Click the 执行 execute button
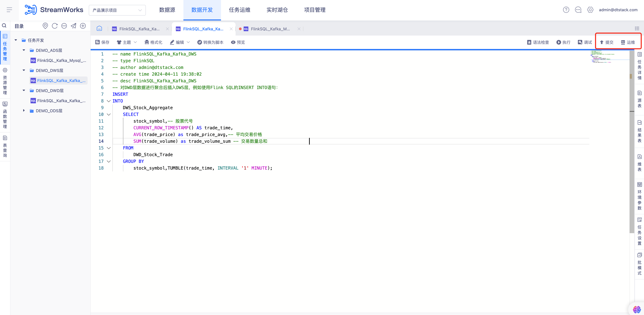This screenshot has width=644, height=315. pos(563,42)
